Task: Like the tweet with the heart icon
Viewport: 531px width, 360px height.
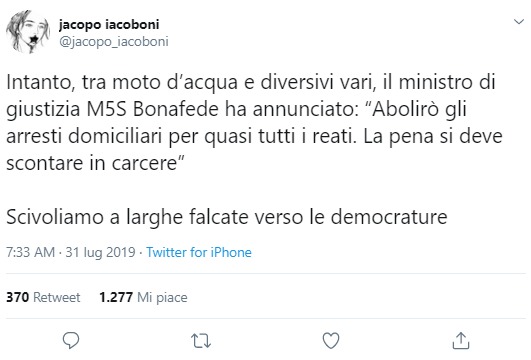Action: click(x=331, y=341)
